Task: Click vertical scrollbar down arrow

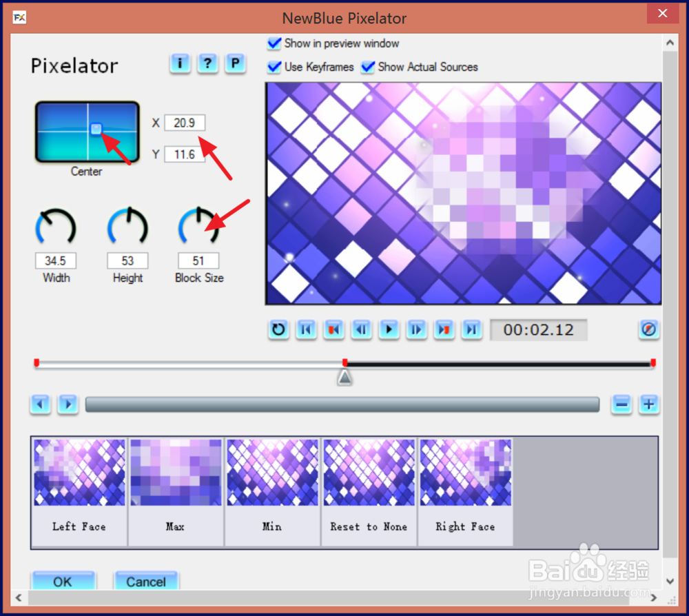Action: [670, 582]
